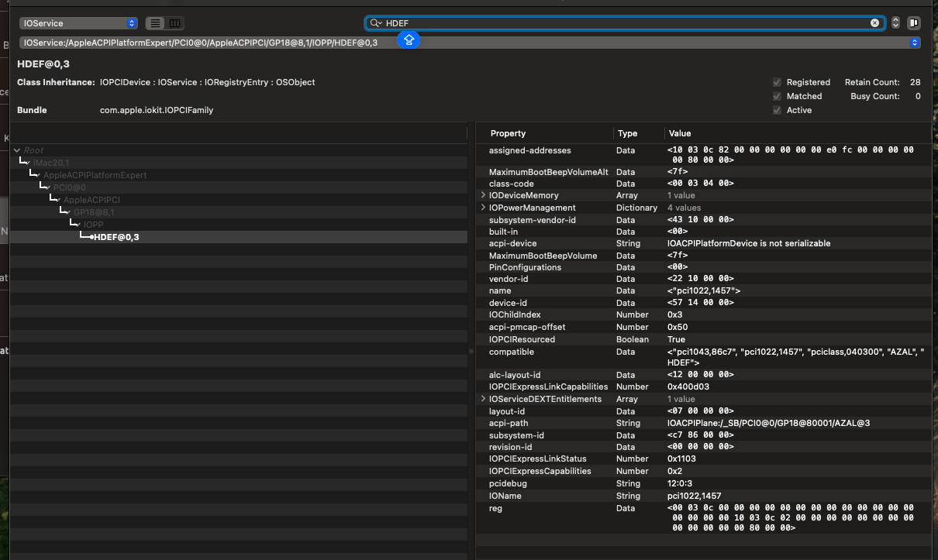The height and width of the screenshot is (560, 938).
Task: Switch to the column browser view icon
Action: 174,24
